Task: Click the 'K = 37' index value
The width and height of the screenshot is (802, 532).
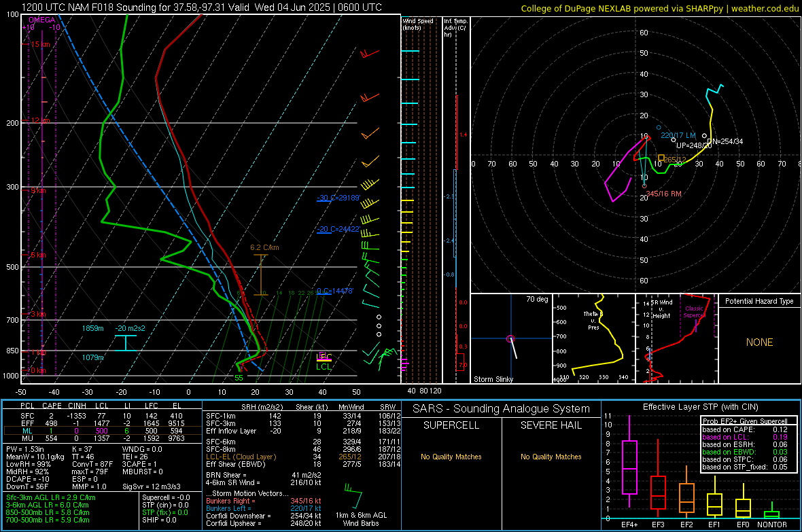Action: point(82,449)
